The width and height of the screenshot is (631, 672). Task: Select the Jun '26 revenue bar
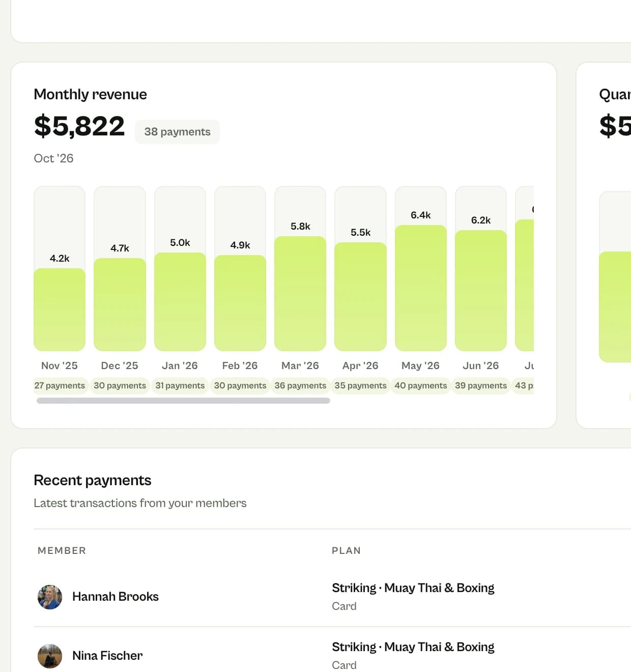(x=481, y=291)
